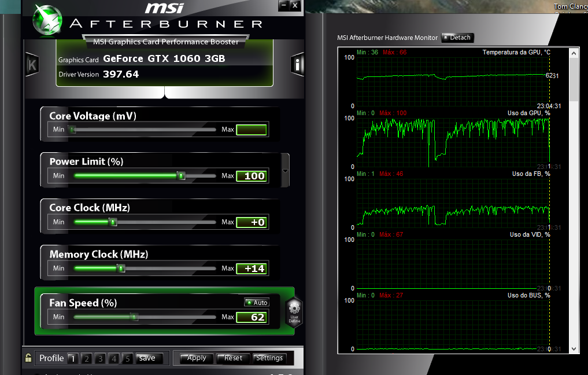Select profile slot 2
Viewport: 588px width, 375px height.
(87, 358)
